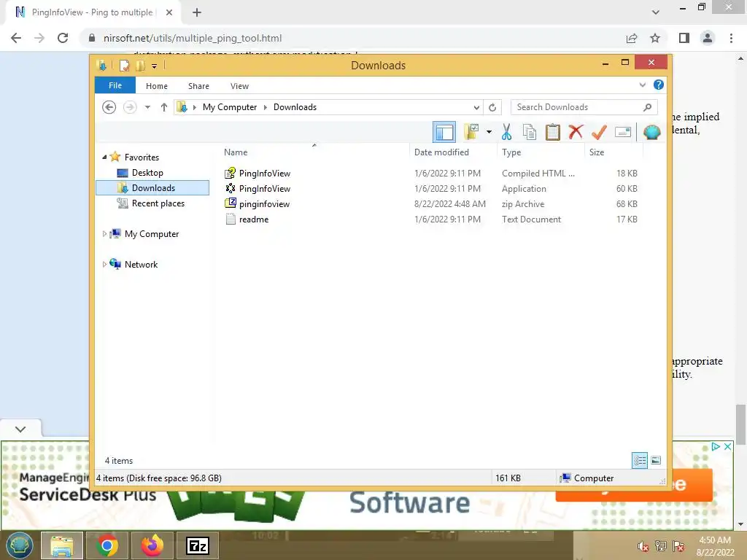This screenshot has height=560, width=747.
Task: Sort files by Name column header
Action: tap(236, 152)
